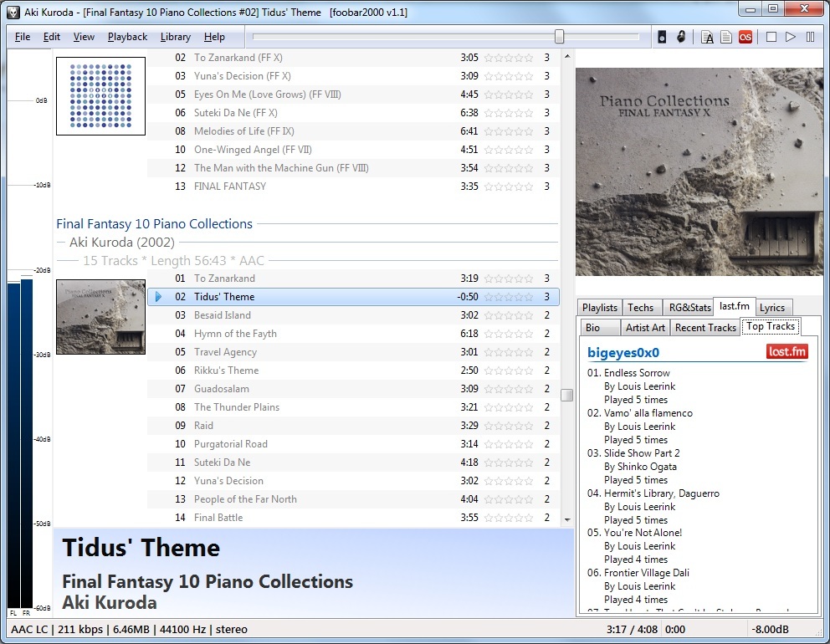Start playback with the Play triangle button

tap(791, 37)
